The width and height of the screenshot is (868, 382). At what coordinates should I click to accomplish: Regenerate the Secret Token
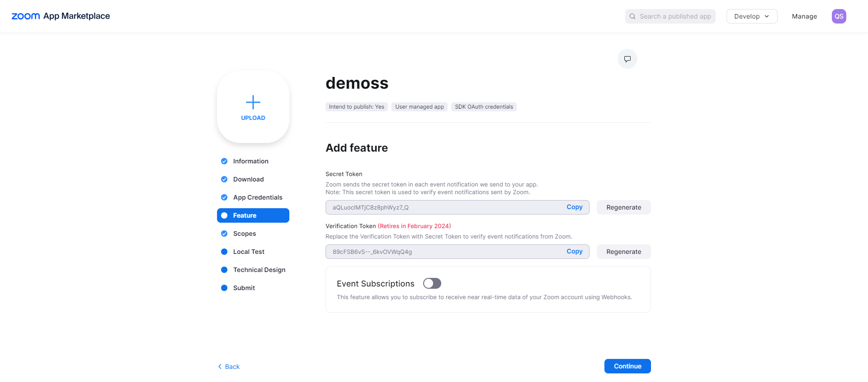623,207
